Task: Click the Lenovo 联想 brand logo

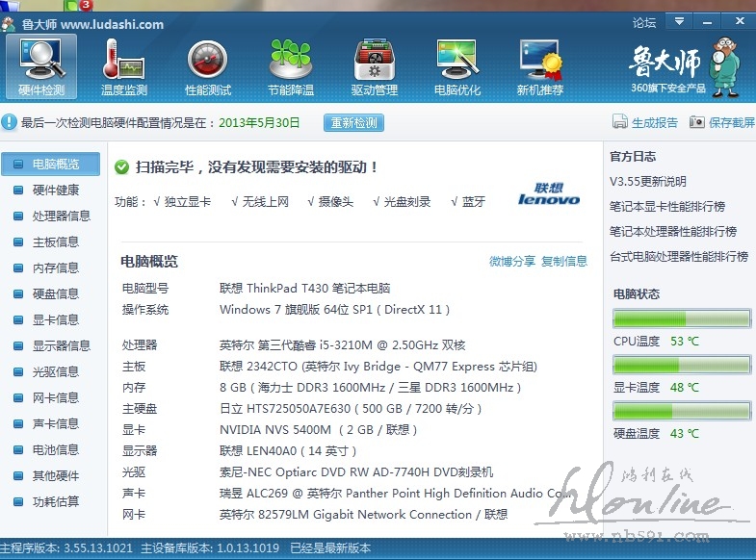Action: pyautogui.click(x=549, y=193)
